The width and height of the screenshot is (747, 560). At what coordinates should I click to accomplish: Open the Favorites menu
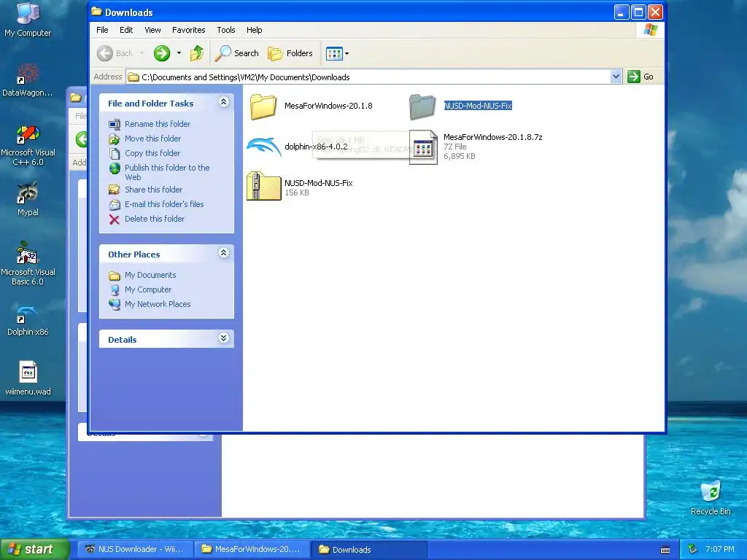(x=189, y=30)
